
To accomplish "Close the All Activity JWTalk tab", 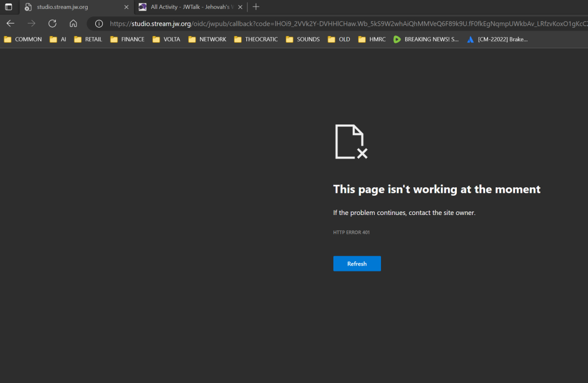I will pos(240,7).
